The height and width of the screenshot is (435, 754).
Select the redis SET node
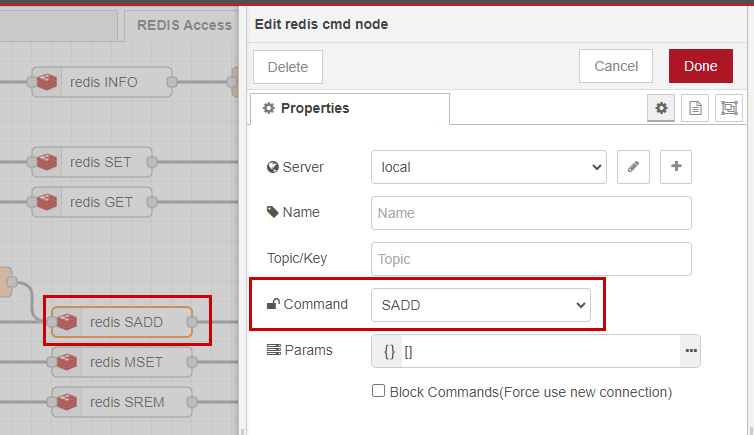[x=92, y=162]
